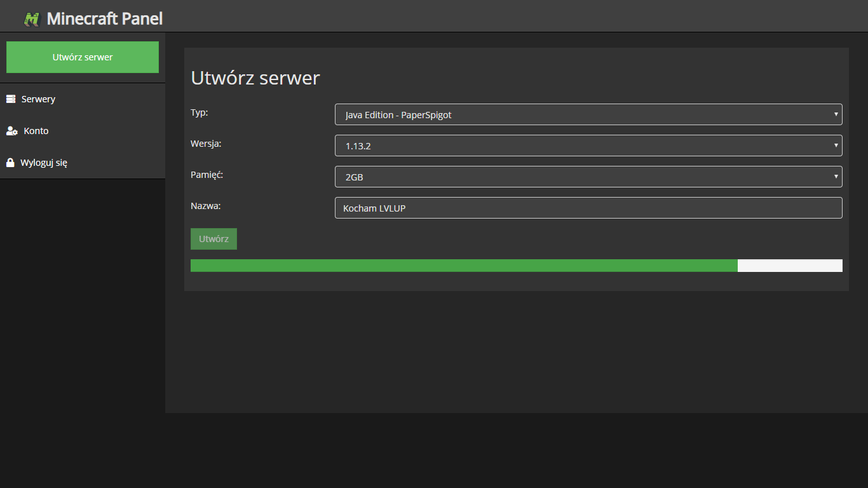Select the Wyloguj się menu entry
Screen dimensions: 868x488
click(44, 163)
